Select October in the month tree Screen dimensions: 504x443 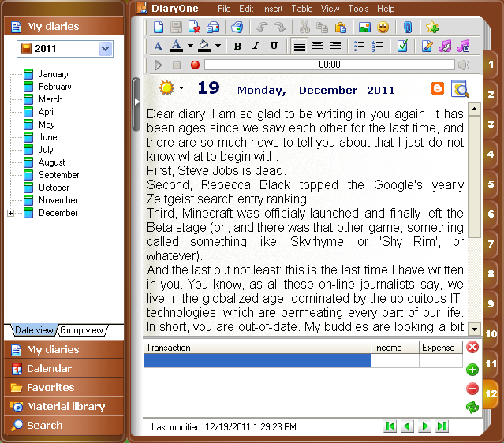pyautogui.click(x=54, y=188)
